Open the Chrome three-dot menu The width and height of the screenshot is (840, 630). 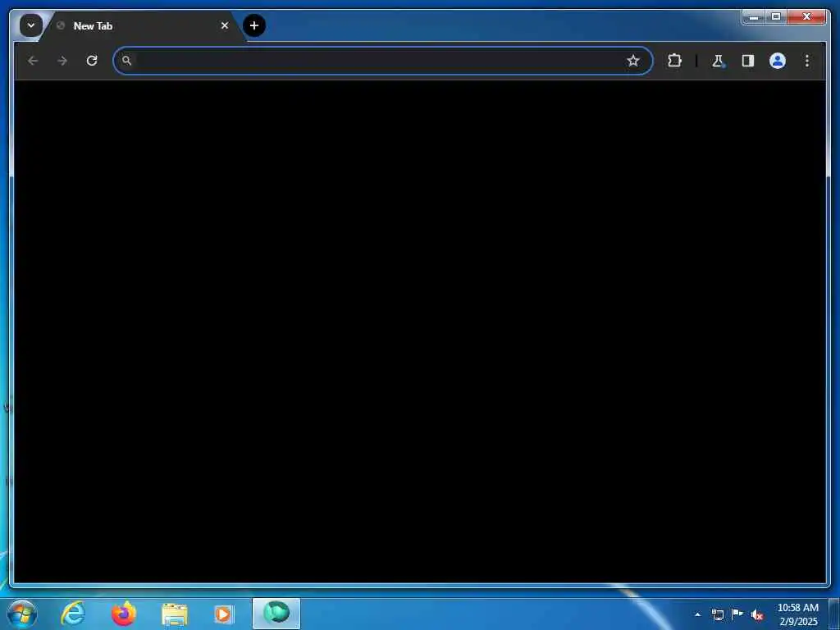pyautogui.click(x=807, y=61)
